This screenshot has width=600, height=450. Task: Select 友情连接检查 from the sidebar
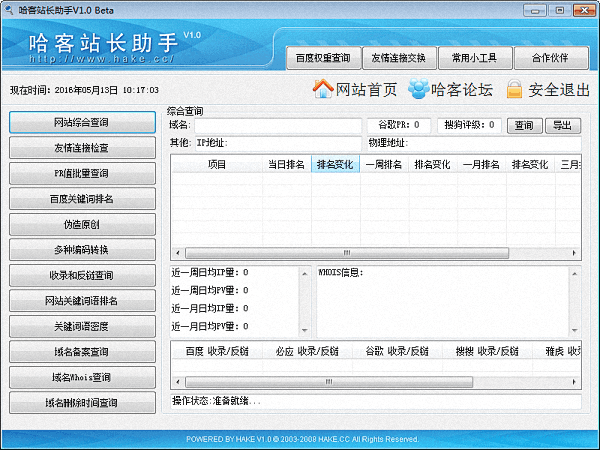[x=82, y=148]
